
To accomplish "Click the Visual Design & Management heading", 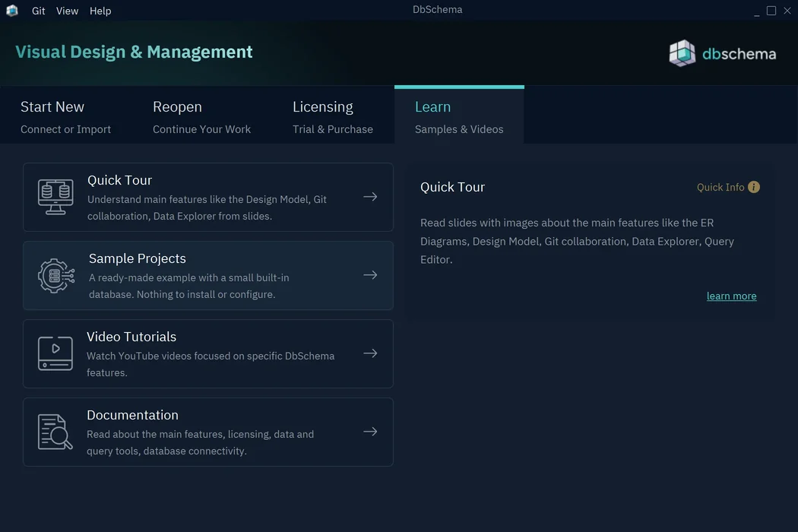I will [x=134, y=52].
